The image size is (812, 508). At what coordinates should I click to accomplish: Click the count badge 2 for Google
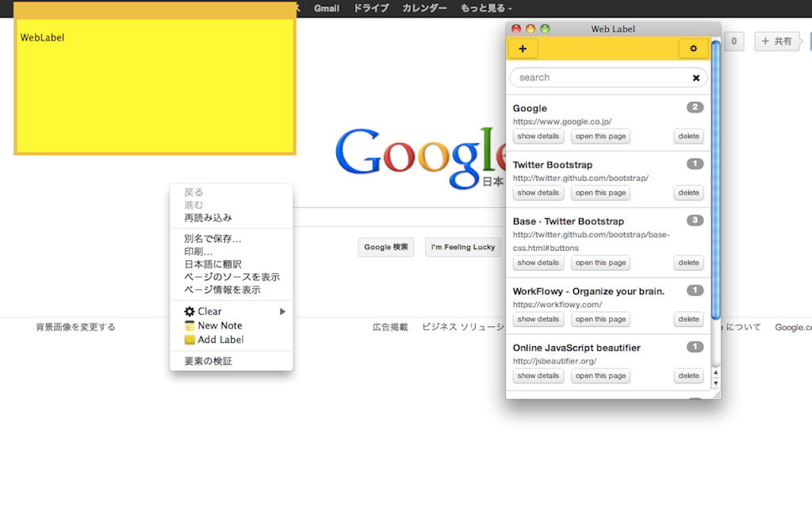click(695, 107)
